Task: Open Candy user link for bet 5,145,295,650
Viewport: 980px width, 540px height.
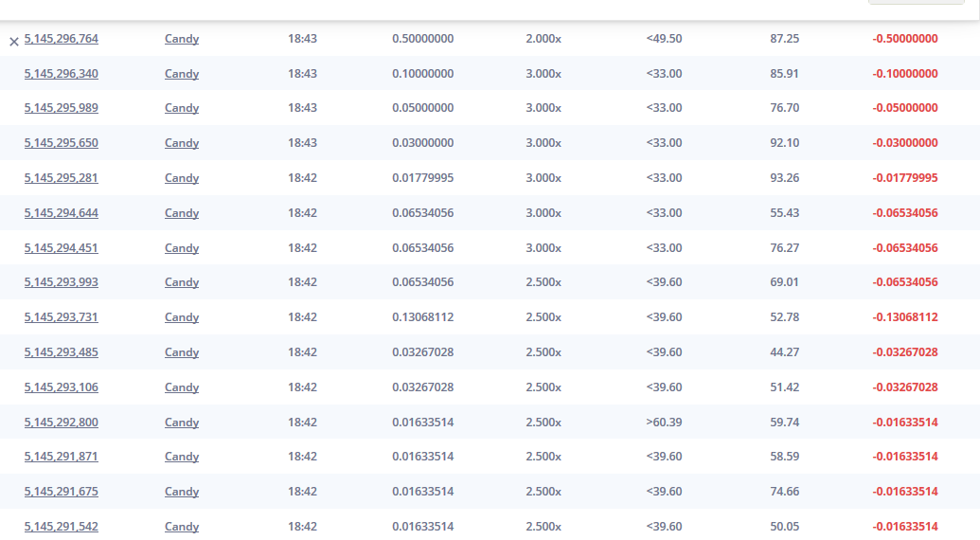Action: point(182,143)
